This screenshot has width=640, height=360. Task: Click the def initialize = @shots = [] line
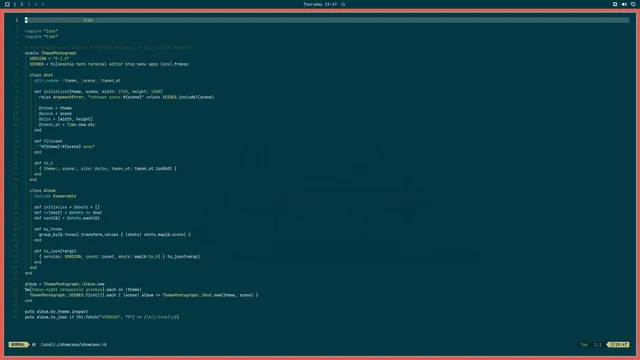pyautogui.click(x=67, y=207)
